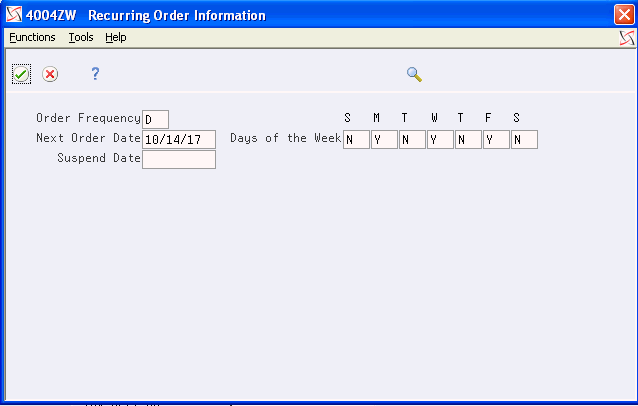638x406 pixels.
Task: Click the 'Suspend Date' label
Action: tap(99, 158)
